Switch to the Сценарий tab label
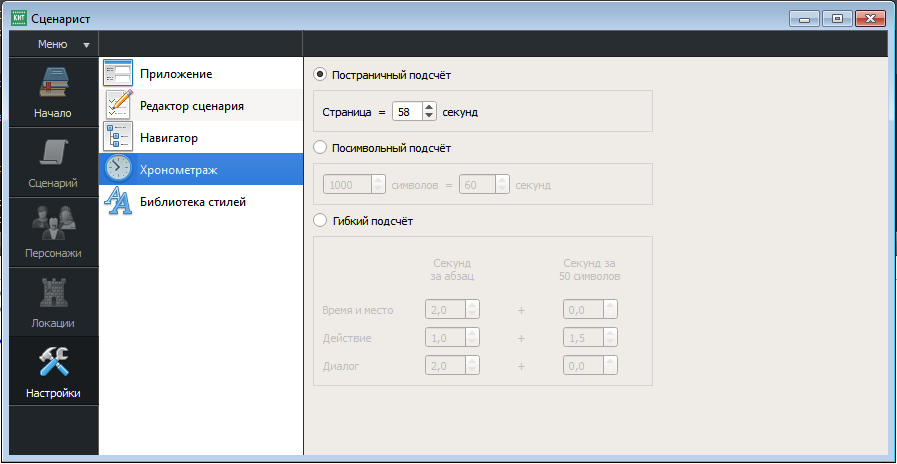 click(53, 184)
